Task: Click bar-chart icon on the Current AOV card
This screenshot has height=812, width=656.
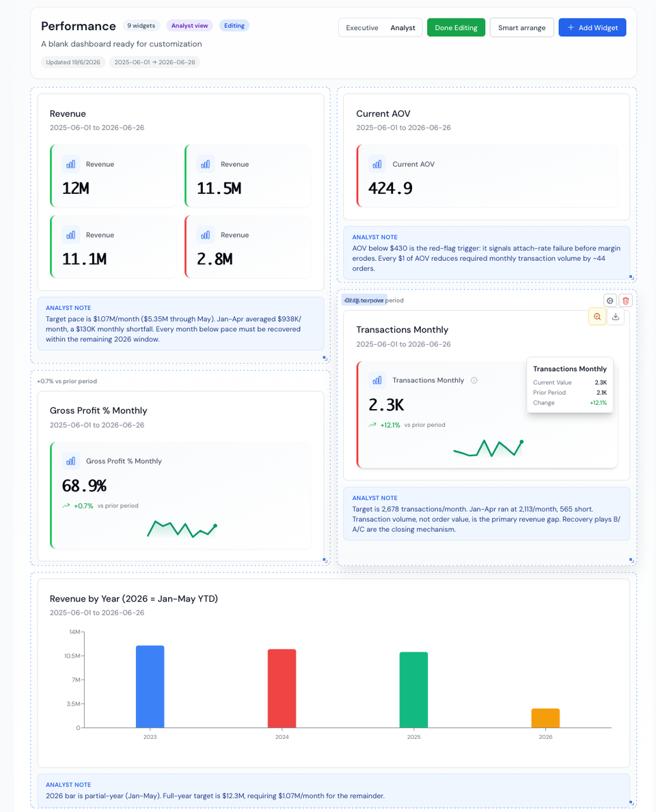Action: [x=377, y=164]
